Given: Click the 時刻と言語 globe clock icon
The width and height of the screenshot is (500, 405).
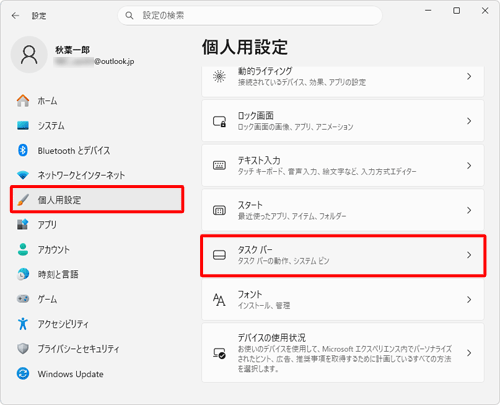Looking at the screenshot, I should pyautogui.click(x=23, y=274).
